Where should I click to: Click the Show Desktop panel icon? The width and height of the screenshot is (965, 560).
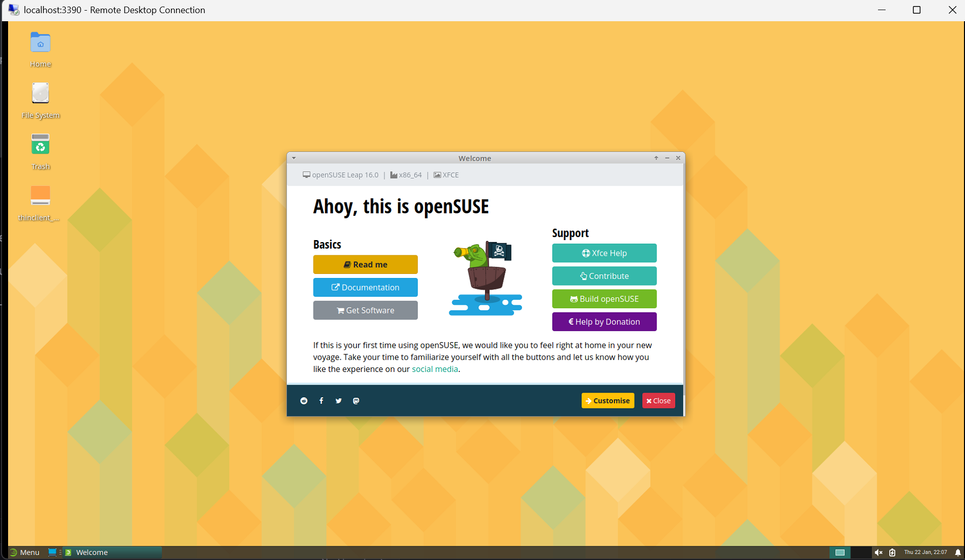point(52,552)
